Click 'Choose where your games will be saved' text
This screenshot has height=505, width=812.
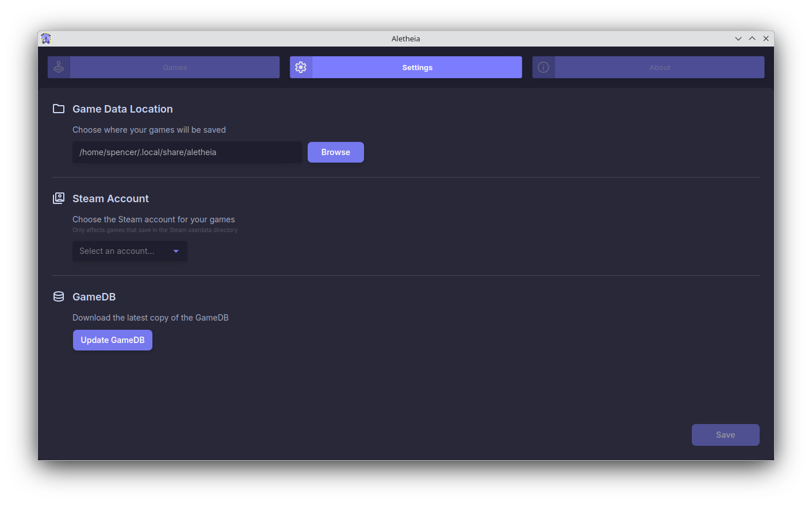[149, 130]
